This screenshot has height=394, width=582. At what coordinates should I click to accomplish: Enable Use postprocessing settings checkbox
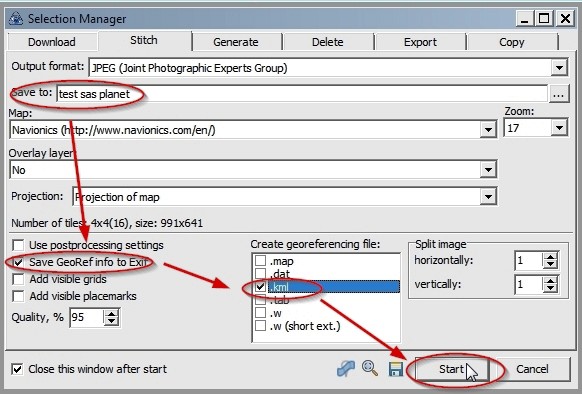tap(18, 245)
